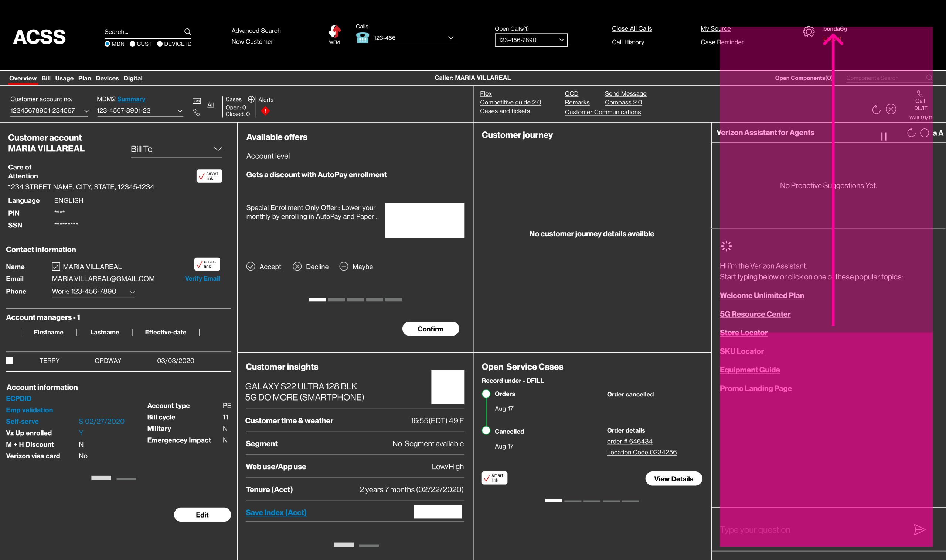Open the Devices tab
This screenshot has width=946, height=560.
coord(107,78)
